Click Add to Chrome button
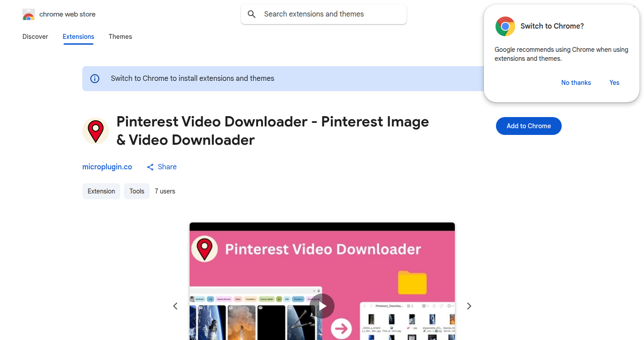Image resolution: width=644 pixels, height=340 pixels. [529, 126]
